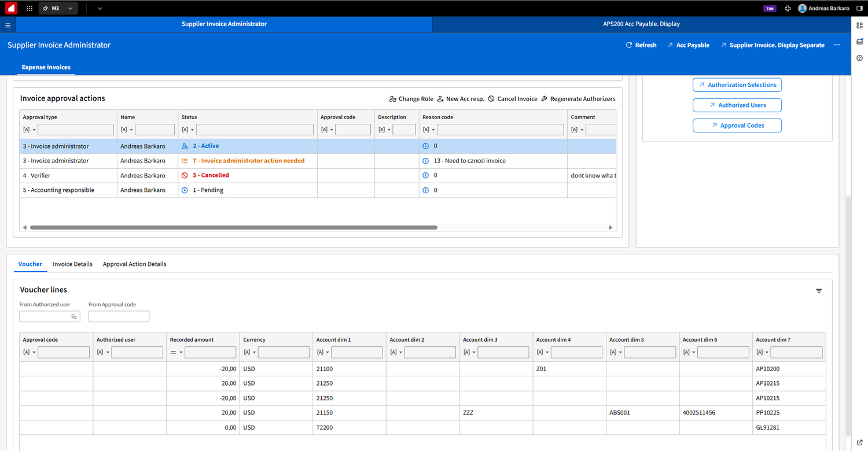
Task: Open the M3 dropdown chevron
Action: [x=70, y=8]
